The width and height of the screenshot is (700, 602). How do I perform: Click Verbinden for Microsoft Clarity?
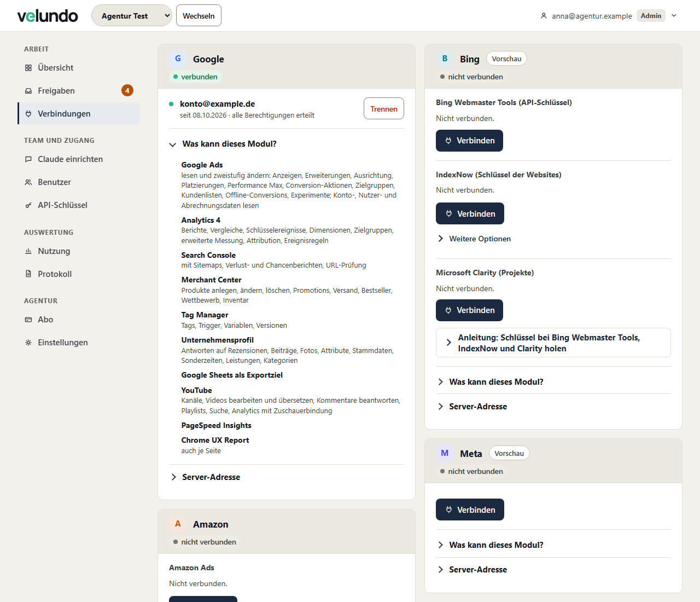click(x=469, y=310)
